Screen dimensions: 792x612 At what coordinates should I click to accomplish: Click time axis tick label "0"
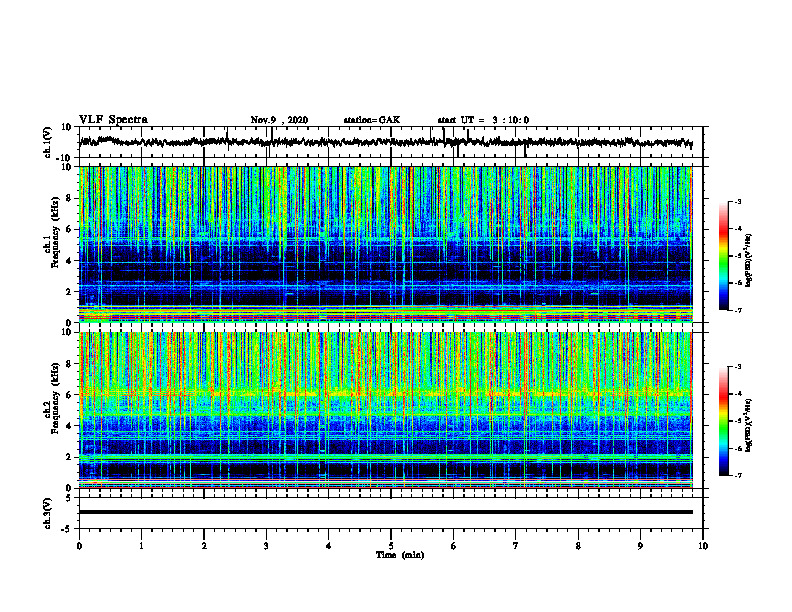79,546
